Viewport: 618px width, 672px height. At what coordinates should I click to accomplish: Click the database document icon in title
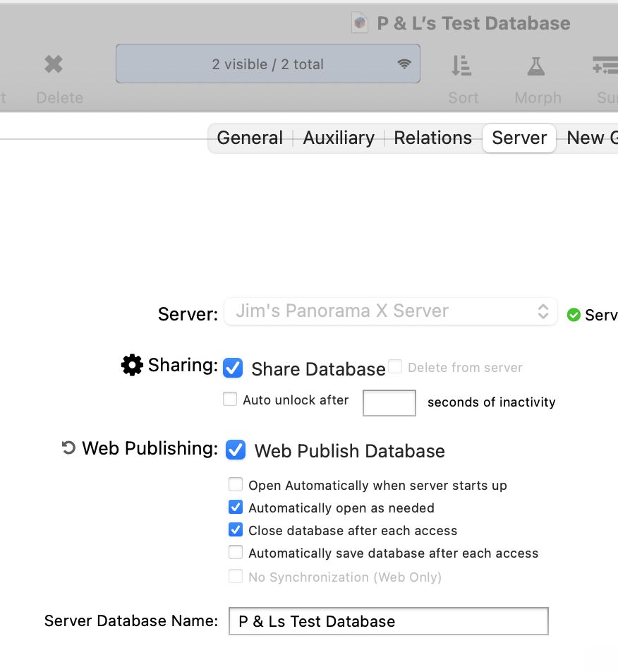(x=360, y=23)
